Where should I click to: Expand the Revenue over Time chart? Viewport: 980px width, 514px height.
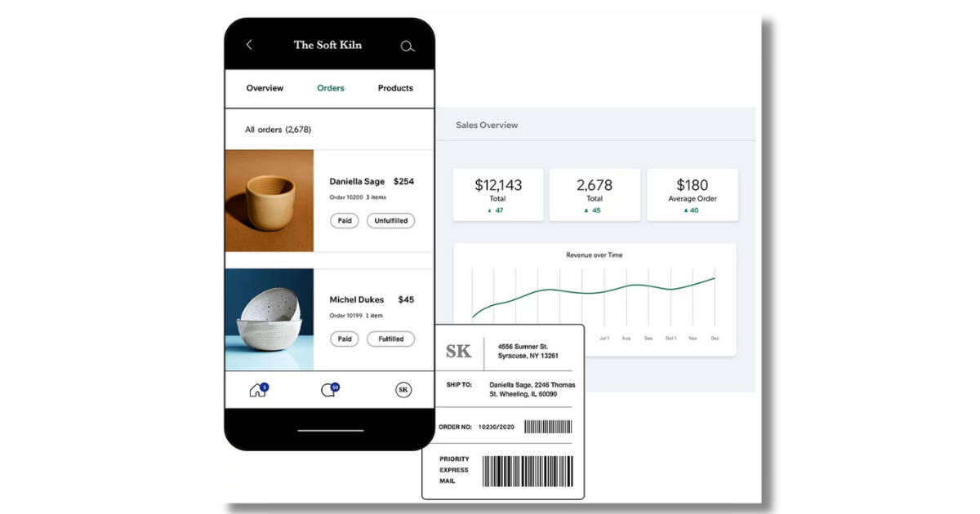[595, 255]
